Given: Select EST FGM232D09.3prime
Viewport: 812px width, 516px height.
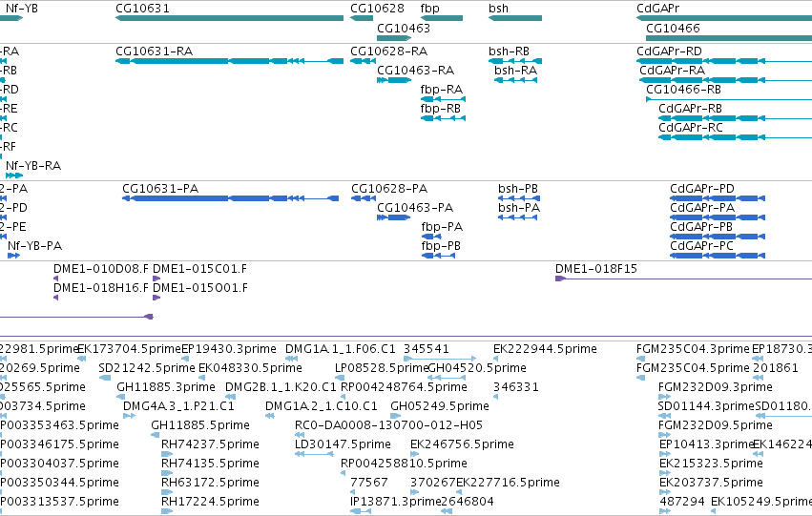Looking at the screenshot, I should 664,397.
